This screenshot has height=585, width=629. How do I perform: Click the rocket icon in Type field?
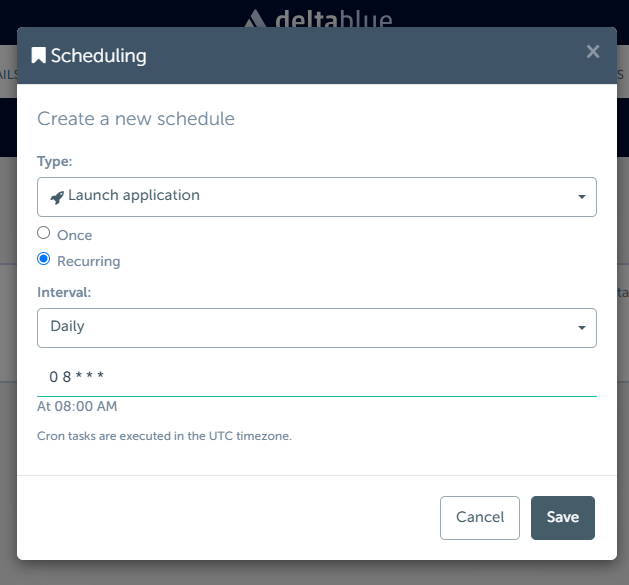pos(57,197)
